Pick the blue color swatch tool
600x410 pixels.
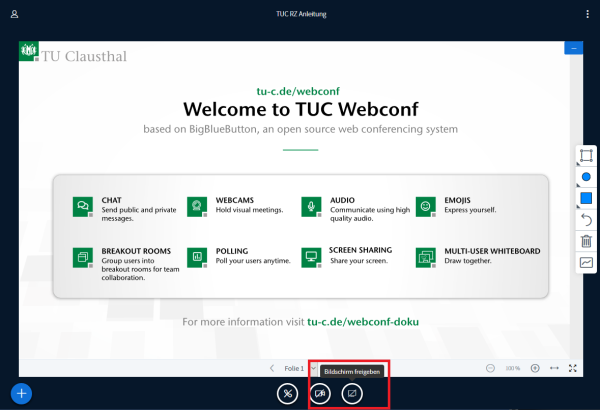[x=586, y=199]
